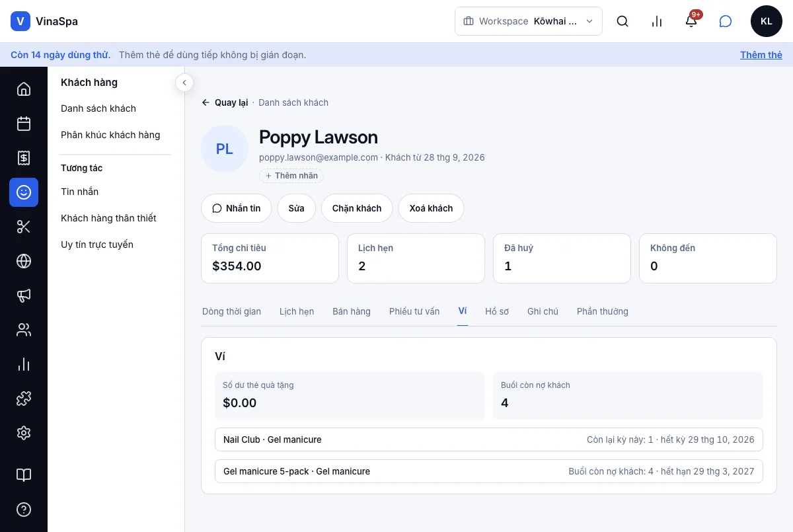This screenshot has width=793, height=532.
Task: Switch to the Lịch hẹn tab
Action: click(297, 311)
